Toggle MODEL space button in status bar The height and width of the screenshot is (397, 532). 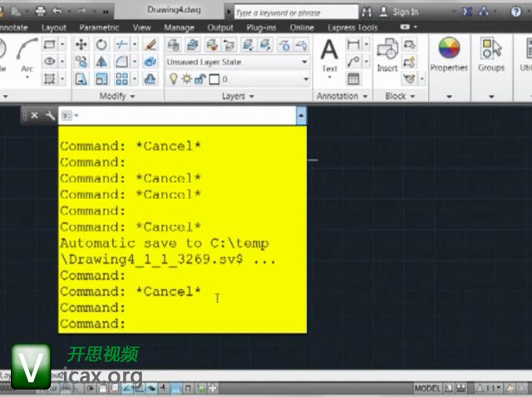click(x=426, y=388)
